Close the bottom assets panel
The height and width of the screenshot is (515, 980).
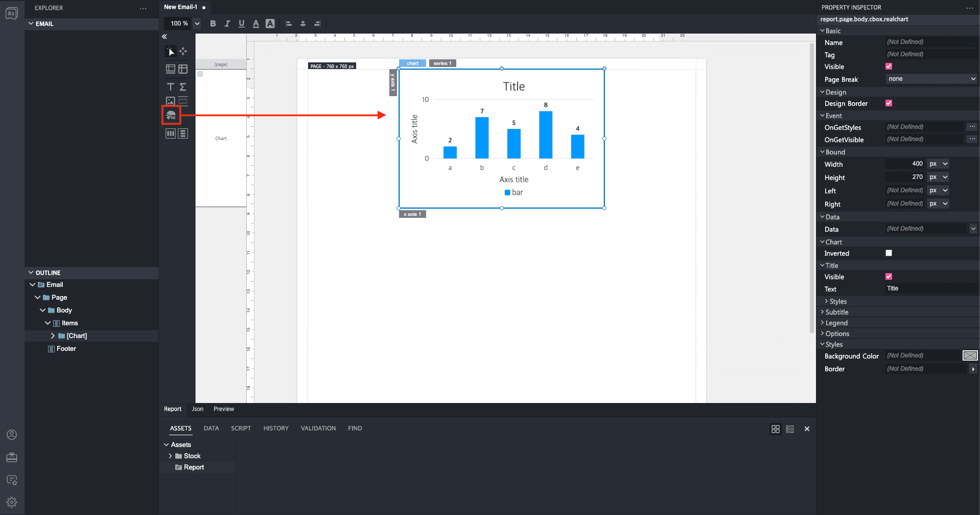(x=807, y=429)
